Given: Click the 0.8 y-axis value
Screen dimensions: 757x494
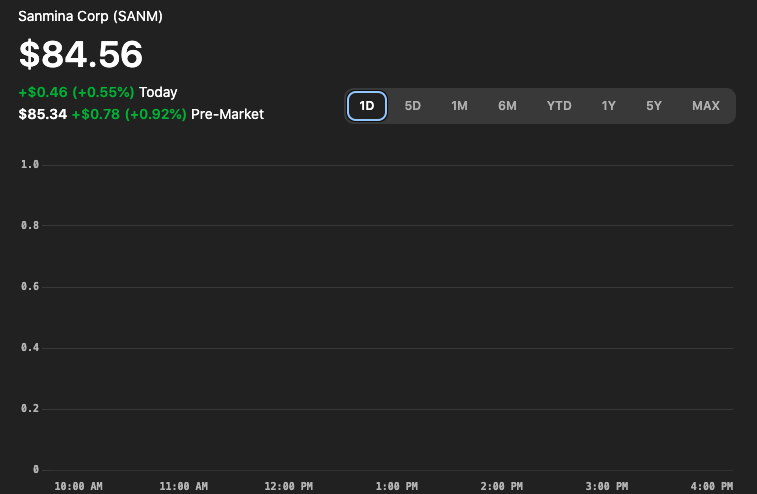Looking at the screenshot, I should pos(30,226).
